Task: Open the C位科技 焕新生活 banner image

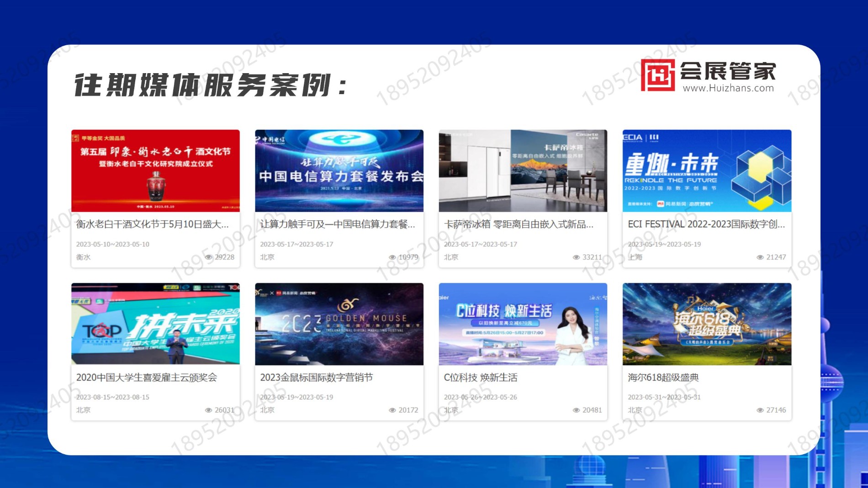Action: tap(523, 324)
